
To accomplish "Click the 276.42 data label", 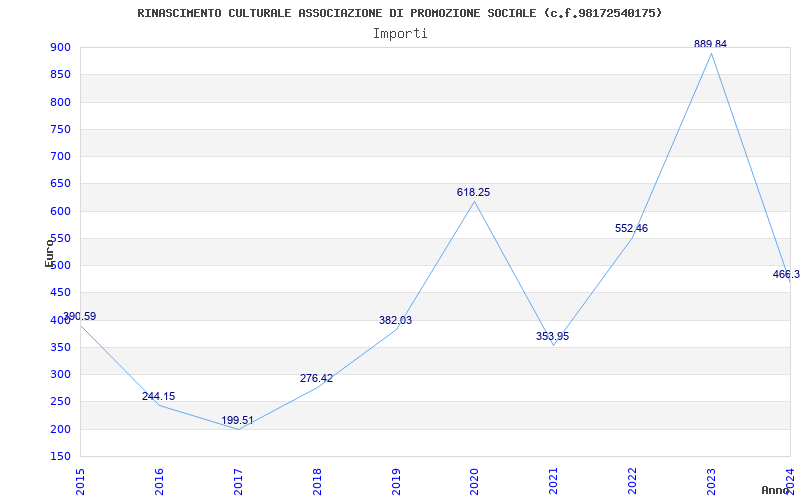I will [316, 378].
